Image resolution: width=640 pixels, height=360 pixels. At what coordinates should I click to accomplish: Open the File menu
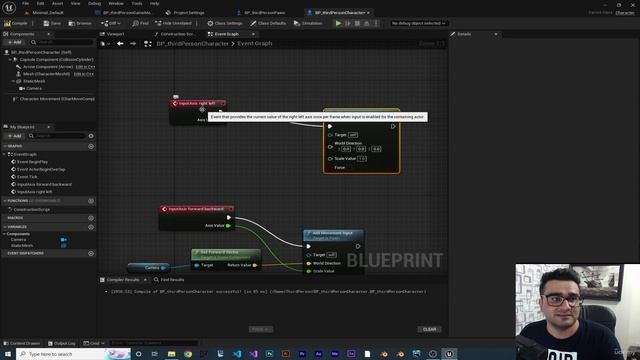[25, 3]
